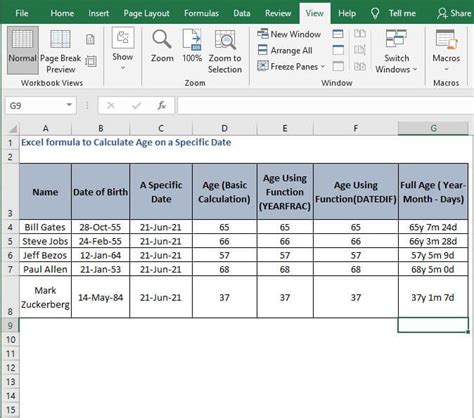Expand the Name Box dropdown arrow

(69, 105)
